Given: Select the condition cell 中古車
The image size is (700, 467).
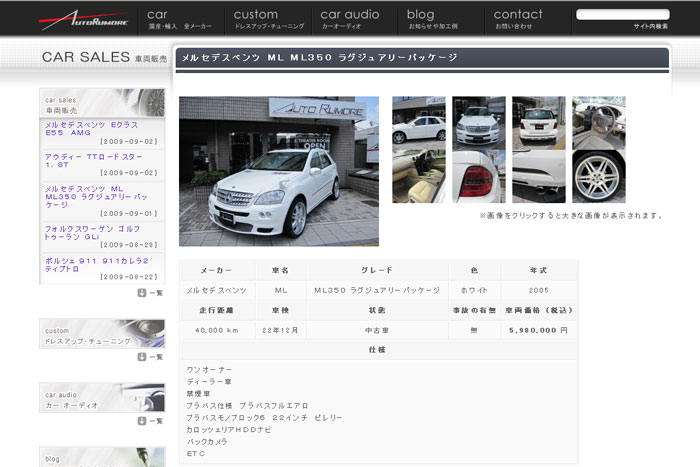Looking at the screenshot, I should click(x=377, y=330).
